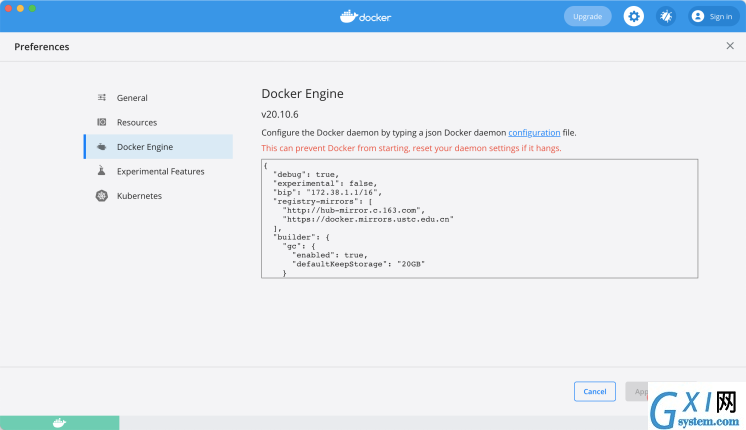Click the Upgrade button
The height and width of the screenshot is (430, 746).
[x=588, y=17]
